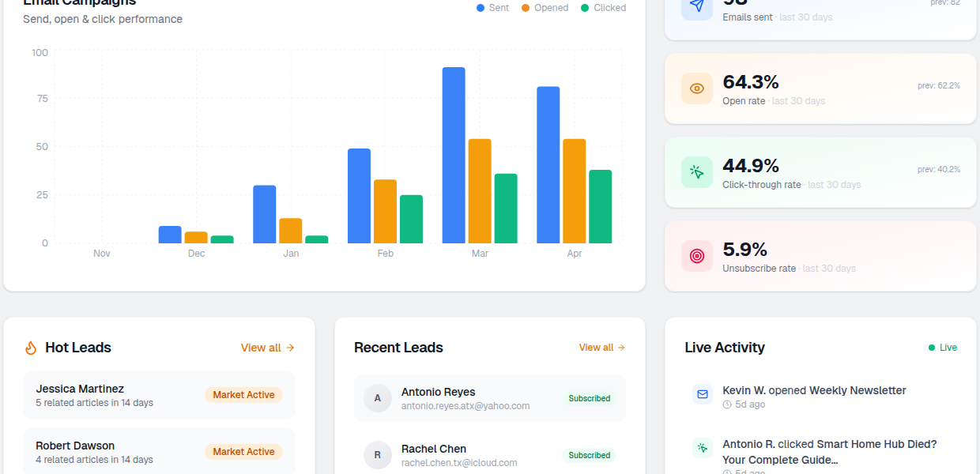Click envelope icon next to Kevin W. activity

702,394
